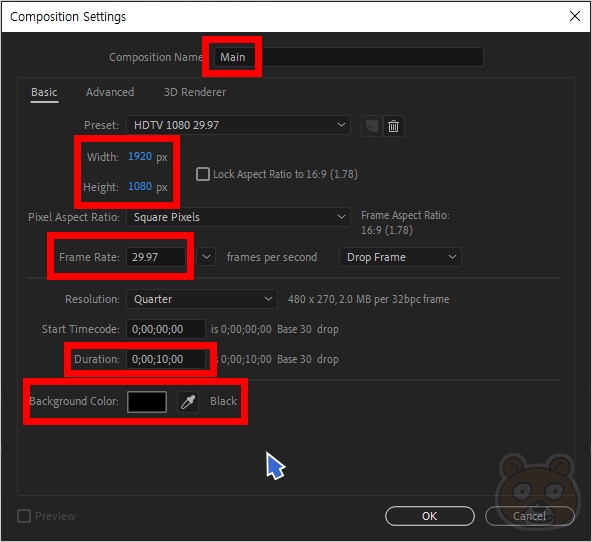Click the Height value 1080
592x542 pixels.
tap(140, 186)
